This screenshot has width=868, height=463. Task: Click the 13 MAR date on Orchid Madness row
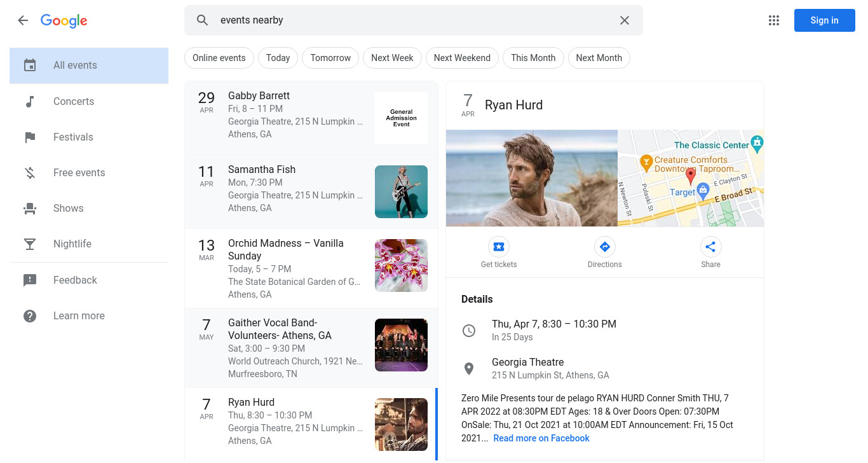tap(207, 249)
